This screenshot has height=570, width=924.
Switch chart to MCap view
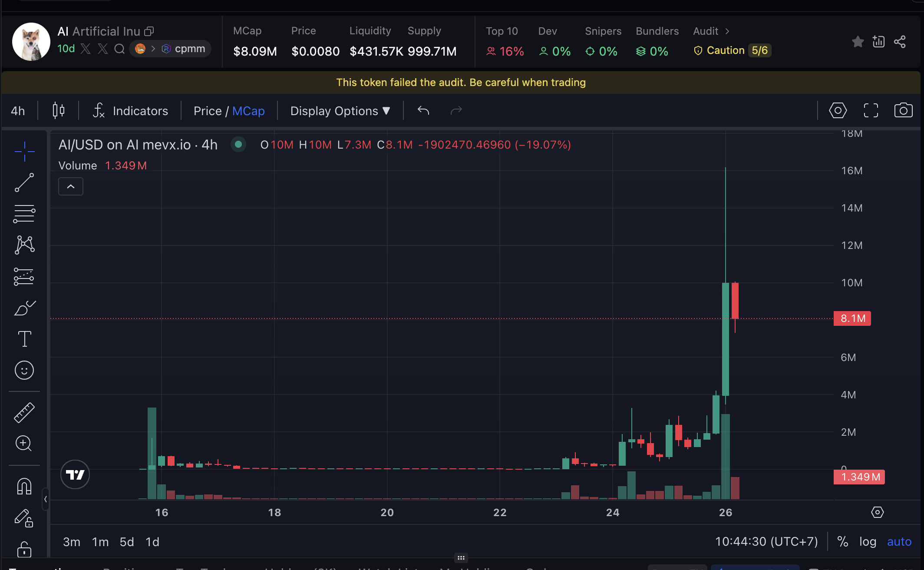coord(248,111)
